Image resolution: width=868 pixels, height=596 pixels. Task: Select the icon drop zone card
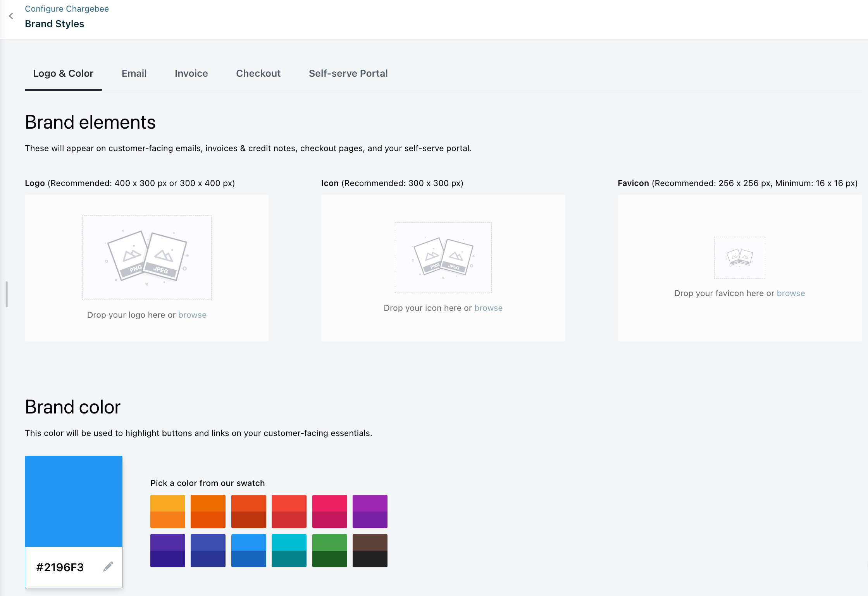pos(443,268)
